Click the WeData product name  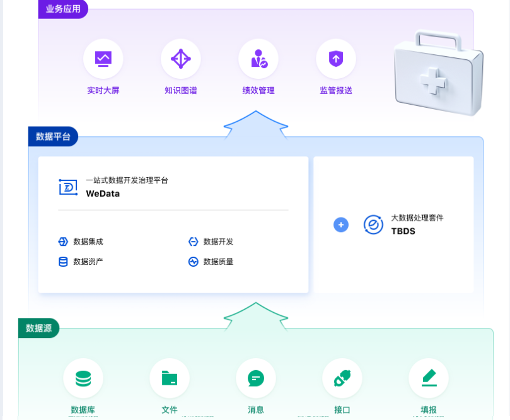103,194
